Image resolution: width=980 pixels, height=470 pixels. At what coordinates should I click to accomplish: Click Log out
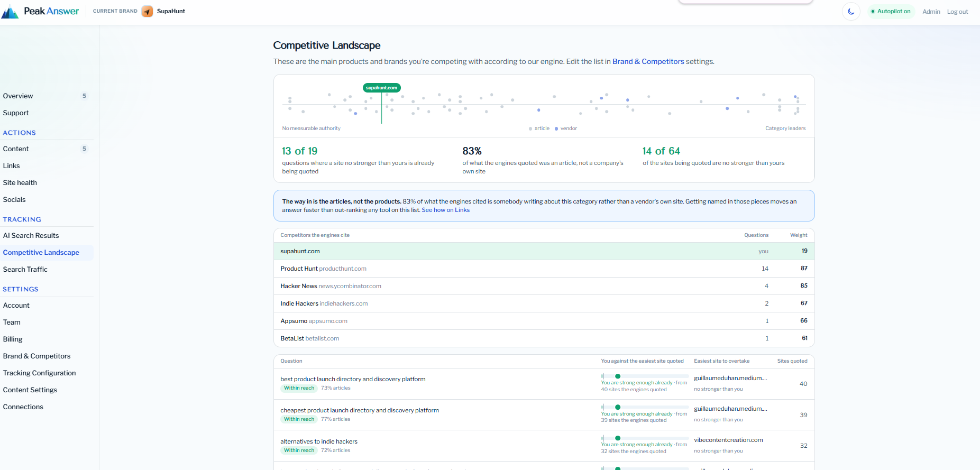pos(957,12)
